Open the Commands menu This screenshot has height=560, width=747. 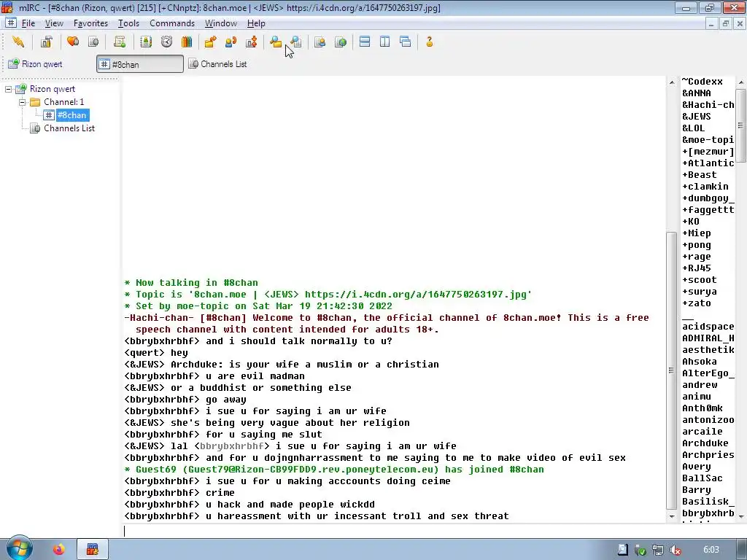(x=172, y=23)
